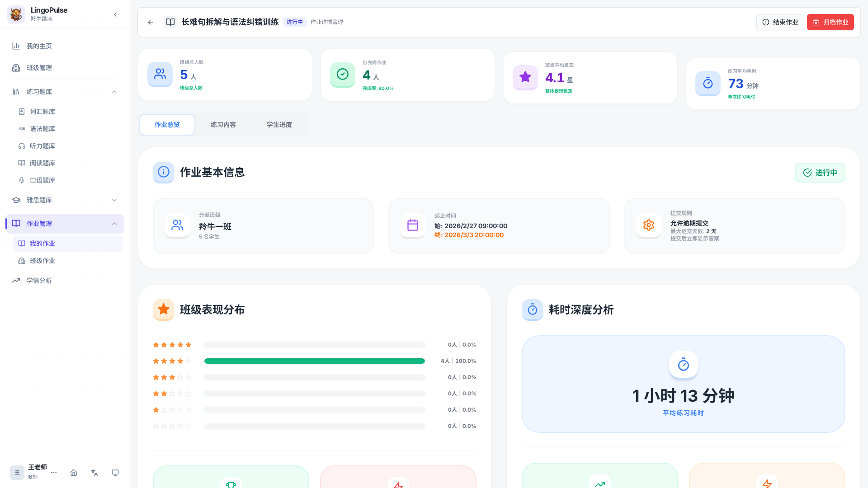Screen dimensions: 868x488
Task: Collapse the sidebar with the chevron
Action: coord(115,14)
